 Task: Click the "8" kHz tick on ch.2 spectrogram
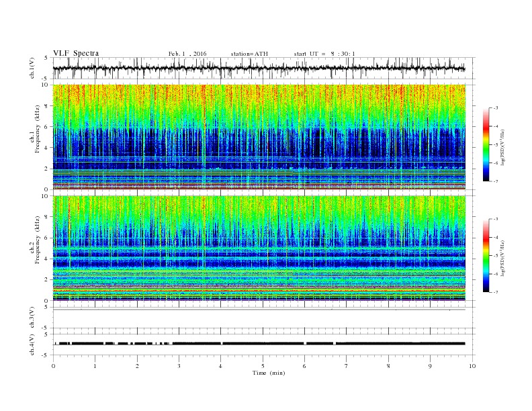point(47,217)
